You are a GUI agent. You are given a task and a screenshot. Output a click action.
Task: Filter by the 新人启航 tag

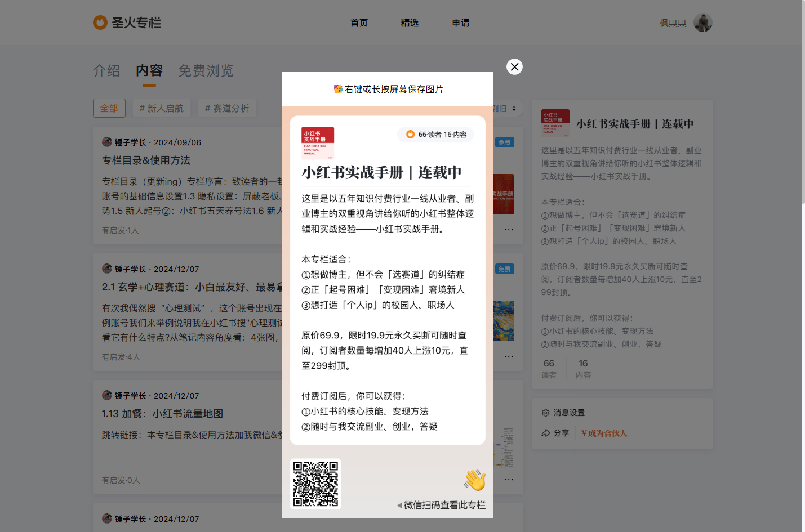[x=162, y=109]
